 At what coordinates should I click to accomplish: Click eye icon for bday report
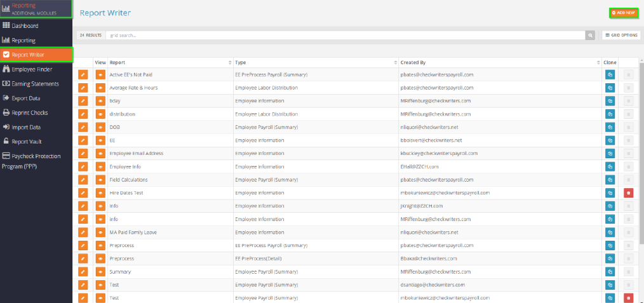[100, 101]
